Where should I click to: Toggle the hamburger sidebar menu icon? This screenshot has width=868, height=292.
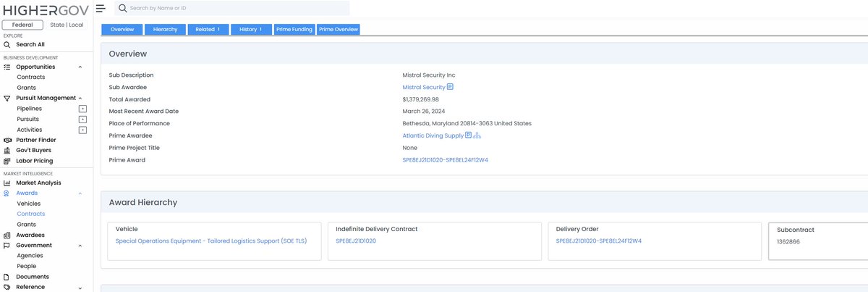[x=100, y=8]
